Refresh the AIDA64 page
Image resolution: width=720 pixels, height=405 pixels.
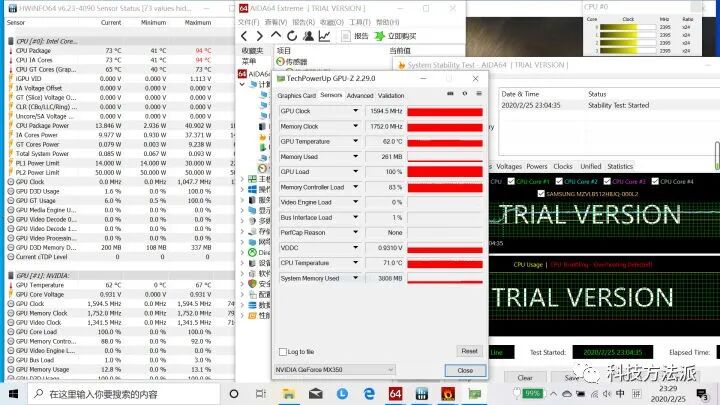coord(292,36)
